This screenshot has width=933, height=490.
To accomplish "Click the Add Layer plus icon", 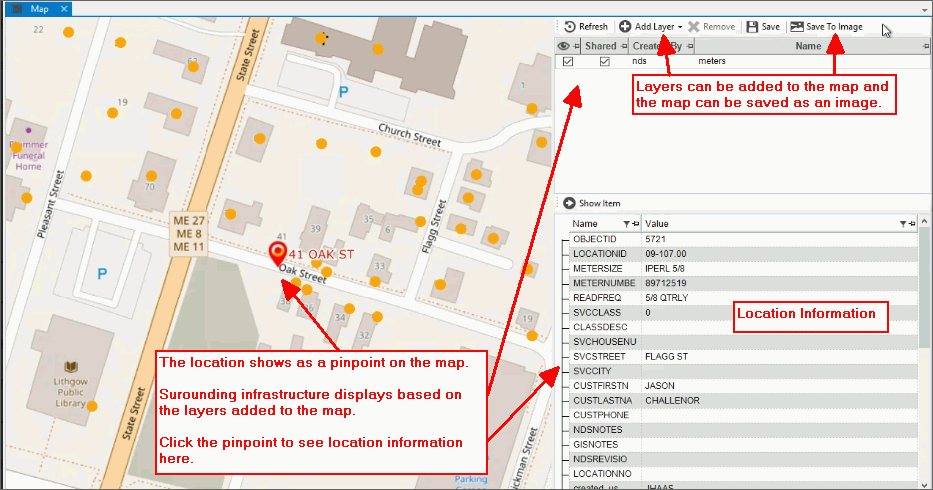I will point(625,27).
